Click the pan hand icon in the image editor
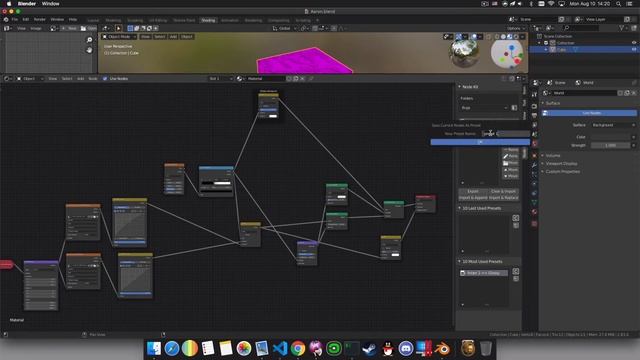The height and width of the screenshot is (360, 640). coord(89,50)
